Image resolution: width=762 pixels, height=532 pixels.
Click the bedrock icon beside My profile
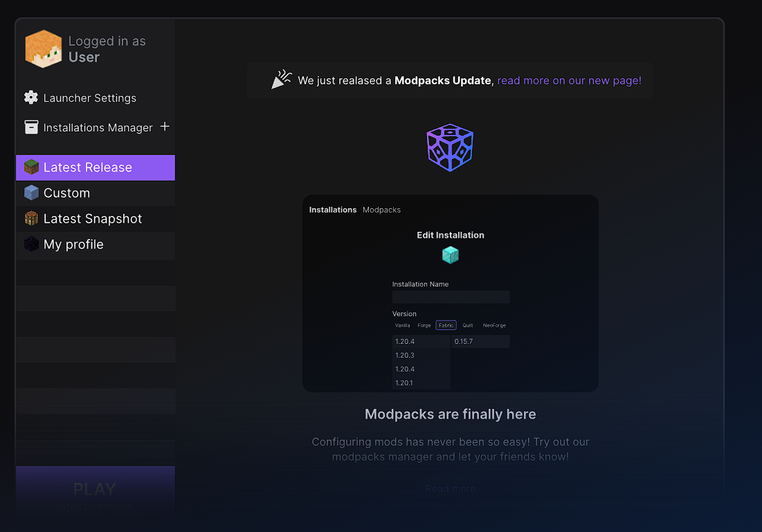[31, 244]
